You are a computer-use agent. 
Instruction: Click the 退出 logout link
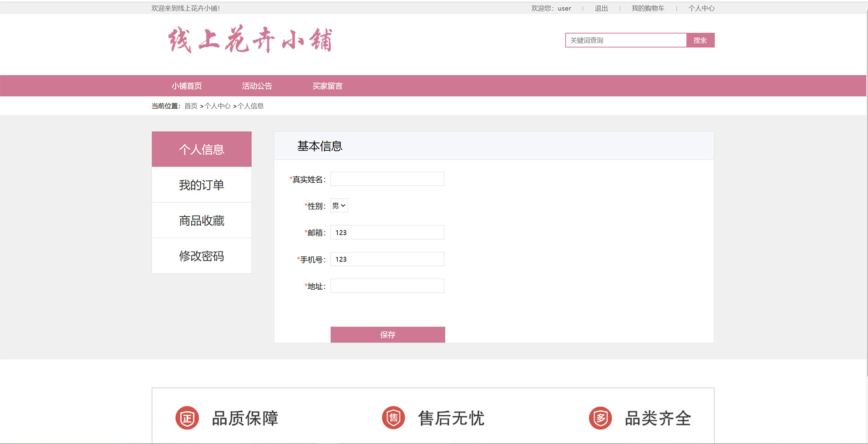tap(601, 8)
